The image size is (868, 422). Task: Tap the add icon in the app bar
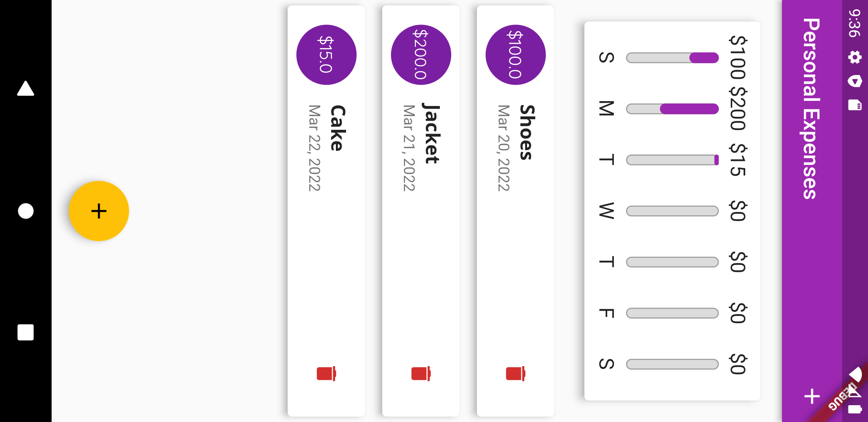pyautogui.click(x=811, y=396)
